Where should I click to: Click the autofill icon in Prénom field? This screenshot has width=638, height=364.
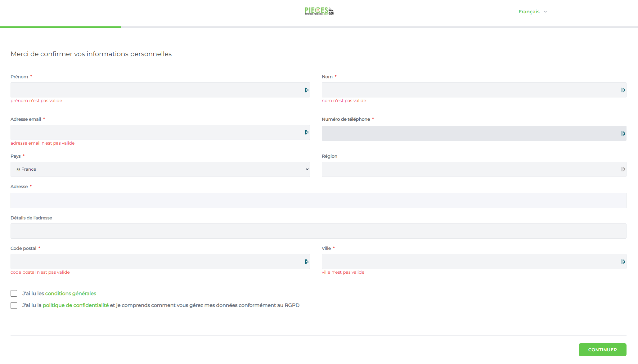307,90
